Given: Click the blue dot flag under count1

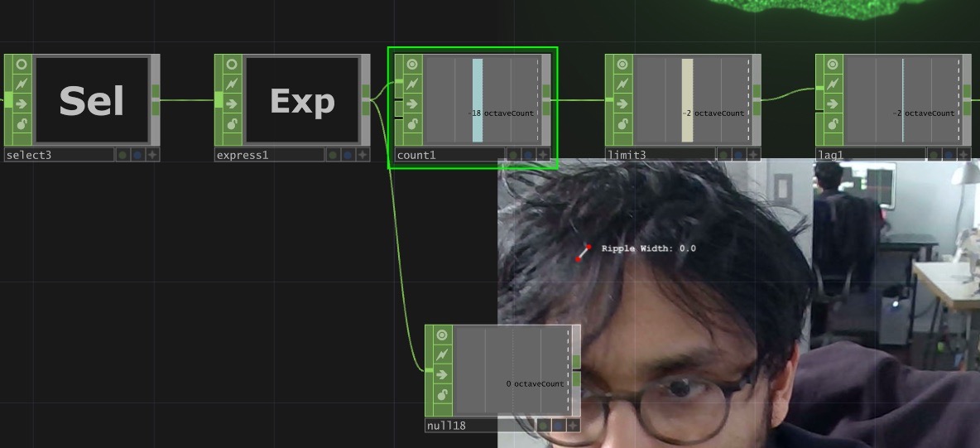Looking at the screenshot, I should [528, 155].
